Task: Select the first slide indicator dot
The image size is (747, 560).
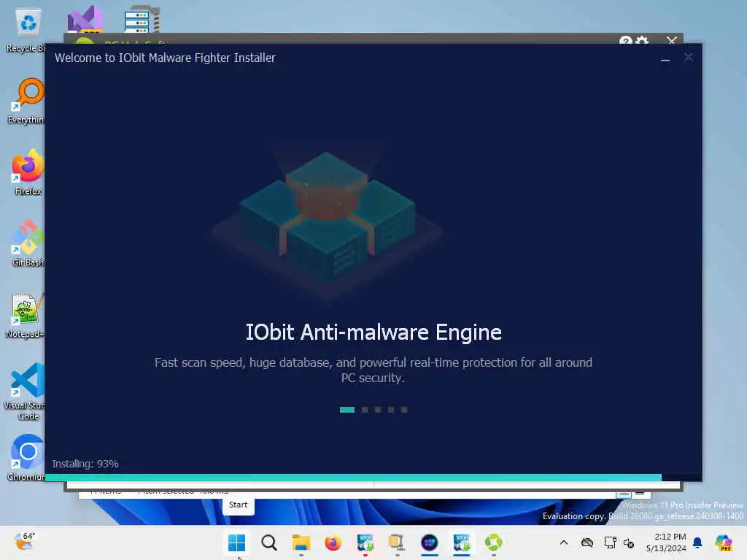Action: [347, 410]
